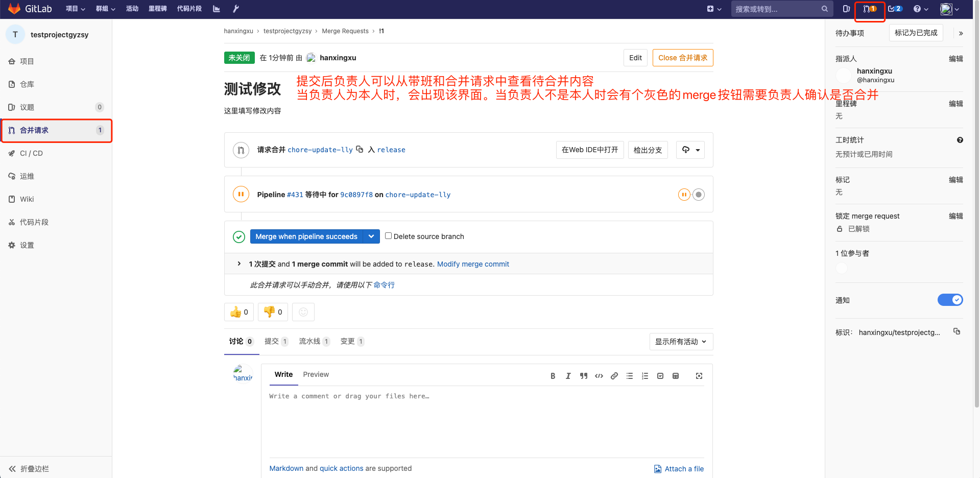Open the Modify merge commit link
Image resolution: width=980 pixels, height=478 pixels.
pos(473,264)
